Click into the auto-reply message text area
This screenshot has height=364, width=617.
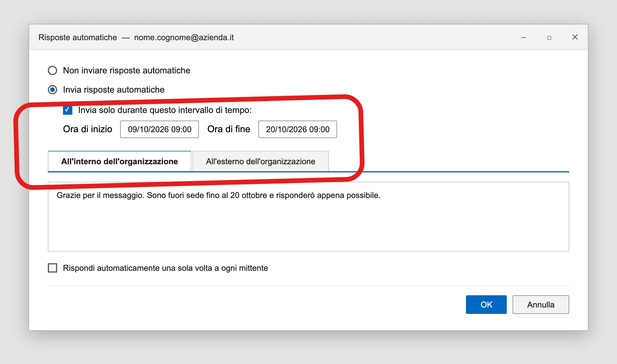click(x=308, y=217)
